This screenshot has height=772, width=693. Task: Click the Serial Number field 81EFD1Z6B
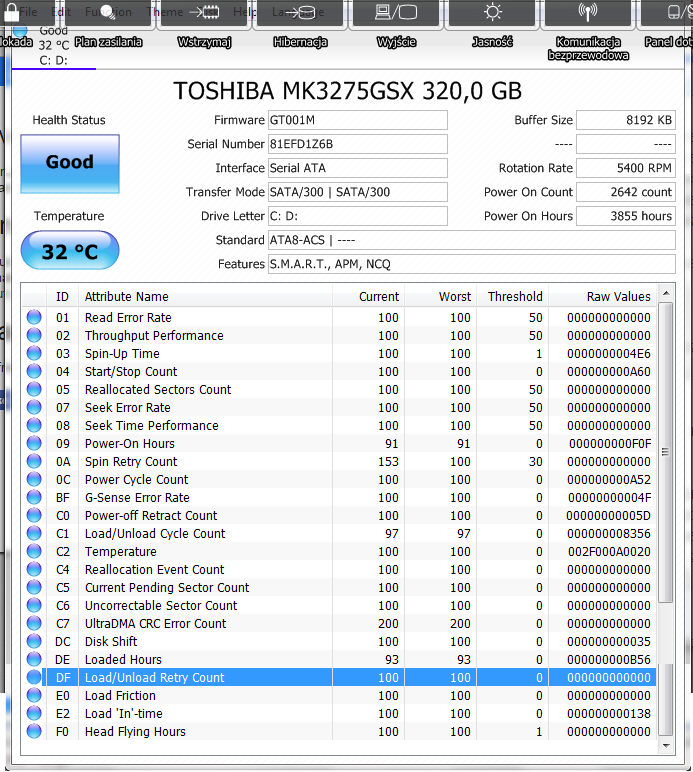click(358, 144)
